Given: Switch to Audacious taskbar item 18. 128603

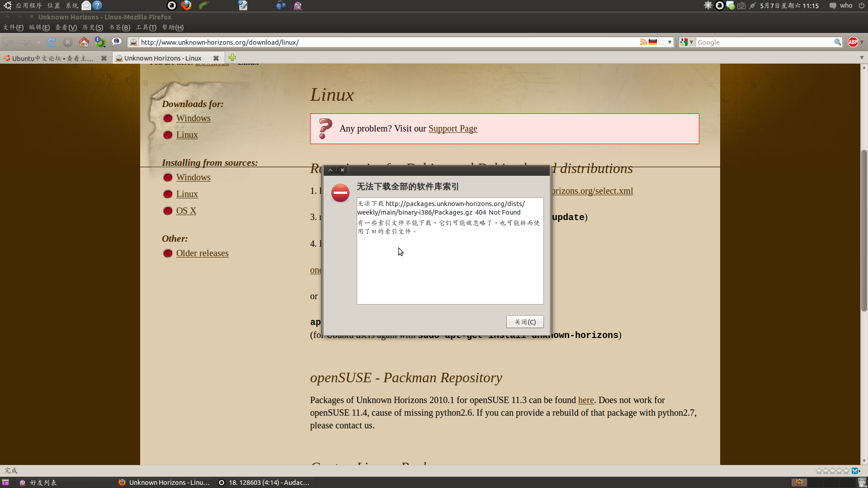Looking at the screenshot, I should (264, 483).
